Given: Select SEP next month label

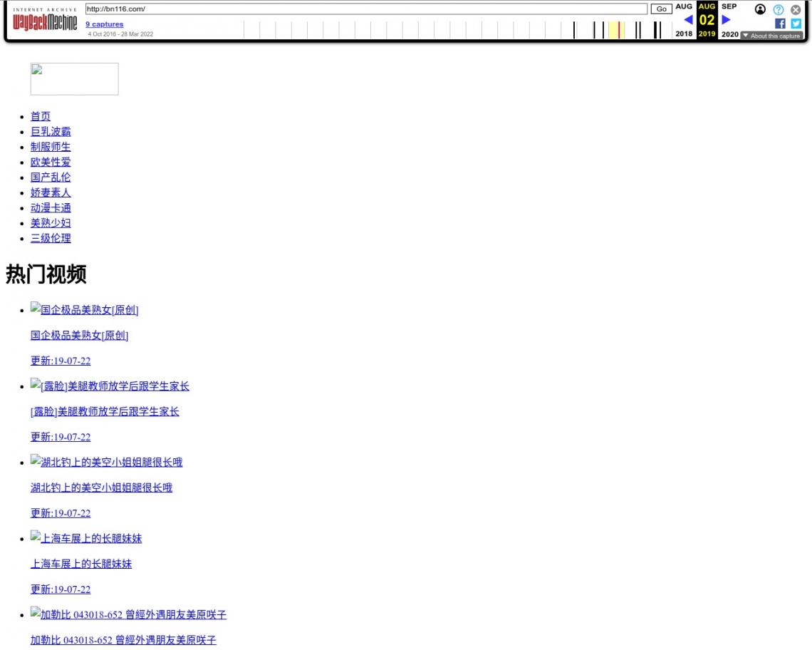Looking at the screenshot, I should click(x=729, y=6).
